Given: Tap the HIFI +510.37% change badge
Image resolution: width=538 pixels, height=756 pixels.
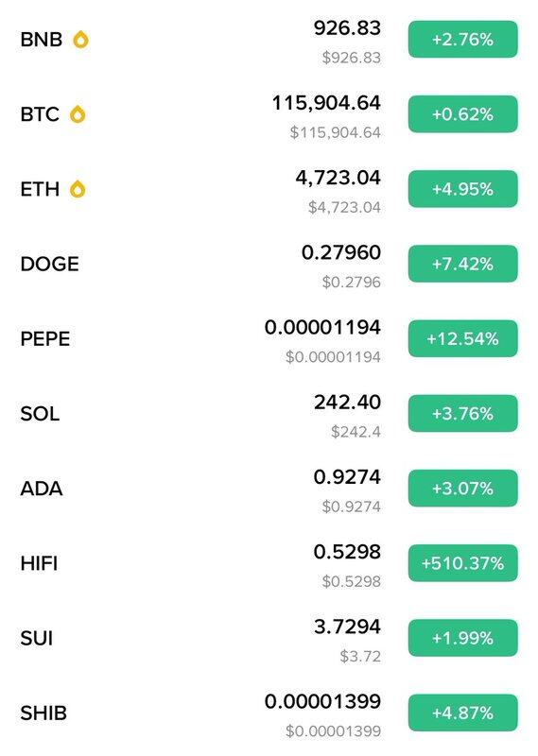Looking at the screenshot, I should tap(462, 563).
